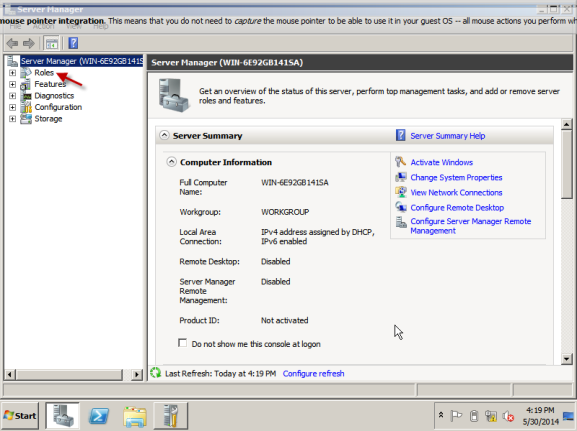Screen dimensions: 577x431
Task: Select Diagnostics in the tree
Action: (x=54, y=96)
